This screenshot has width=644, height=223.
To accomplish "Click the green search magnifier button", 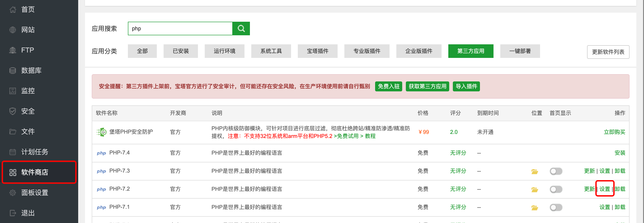I will [x=241, y=28].
